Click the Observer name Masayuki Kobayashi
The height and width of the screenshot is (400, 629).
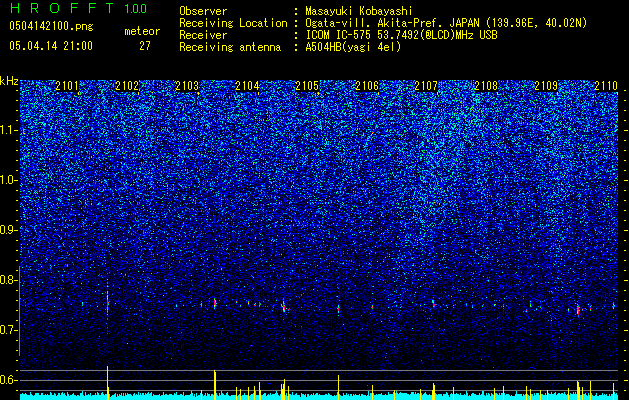359,11
